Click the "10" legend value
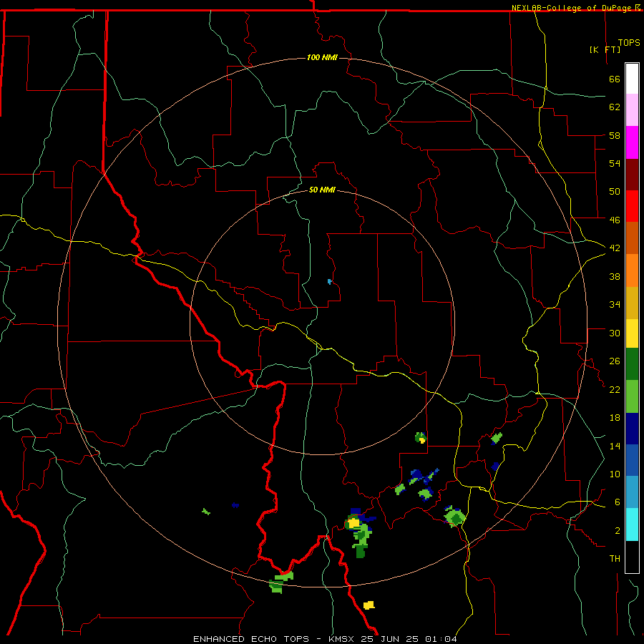Screen dimensions: 644x644 [x=615, y=474]
